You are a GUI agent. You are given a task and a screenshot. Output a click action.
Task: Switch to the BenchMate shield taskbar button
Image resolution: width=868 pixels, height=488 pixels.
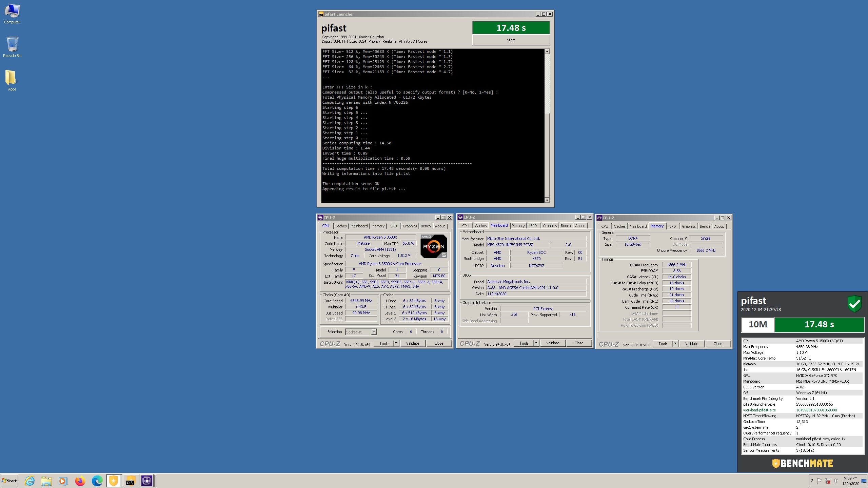pos(114,481)
